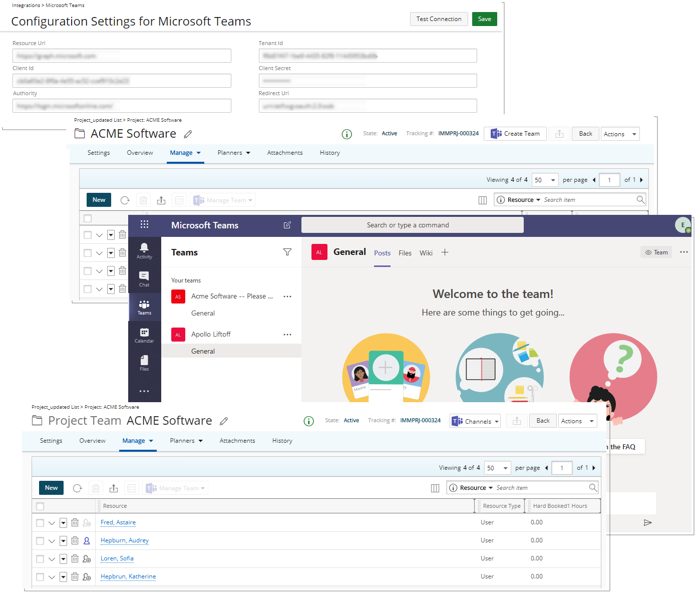Click the Search or type a command box in Teams
This screenshot has width=700, height=597.
(x=413, y=225)
